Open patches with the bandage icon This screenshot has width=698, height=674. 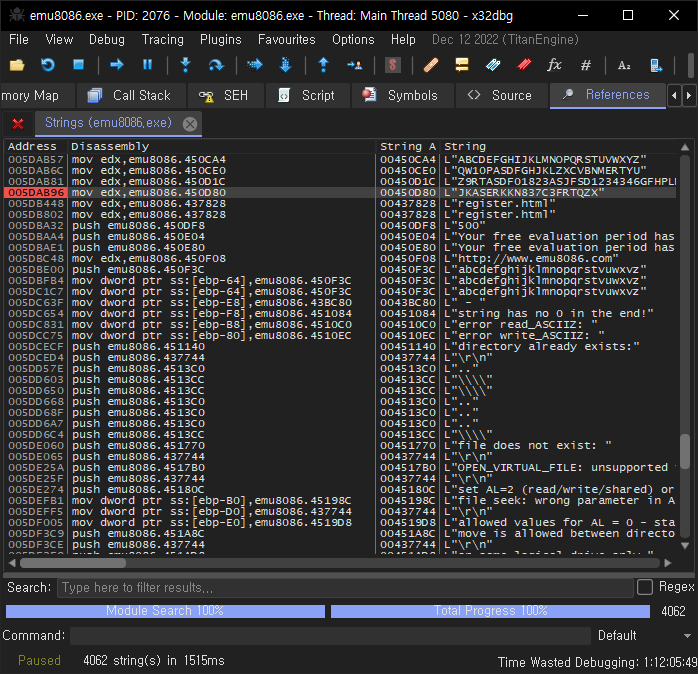431,65
